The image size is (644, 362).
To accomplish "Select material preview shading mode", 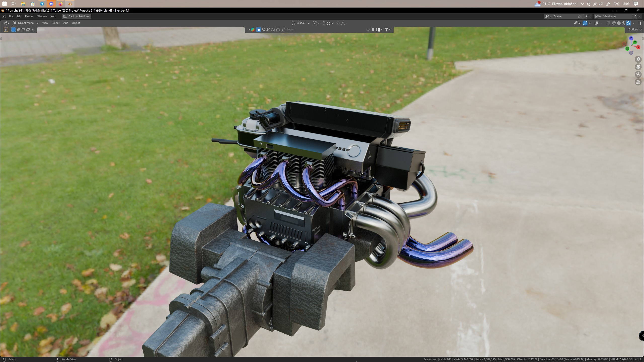I will (x=623, y=23).
